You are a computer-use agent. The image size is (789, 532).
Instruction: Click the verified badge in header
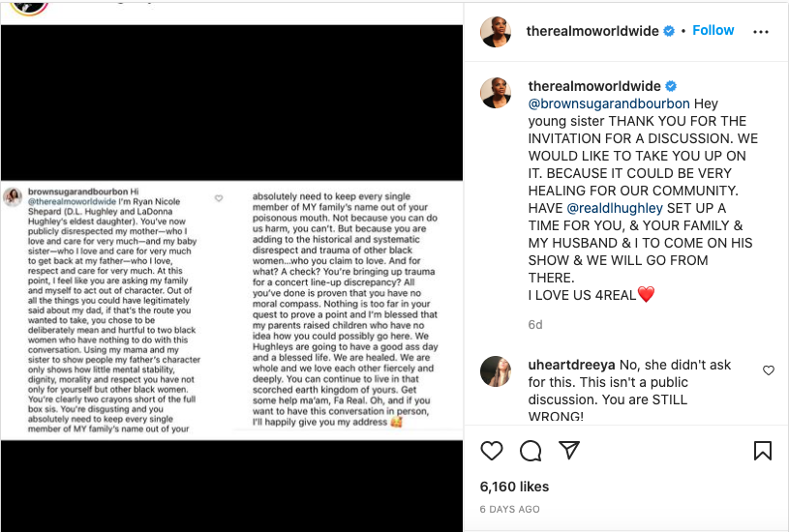[669, 31]
